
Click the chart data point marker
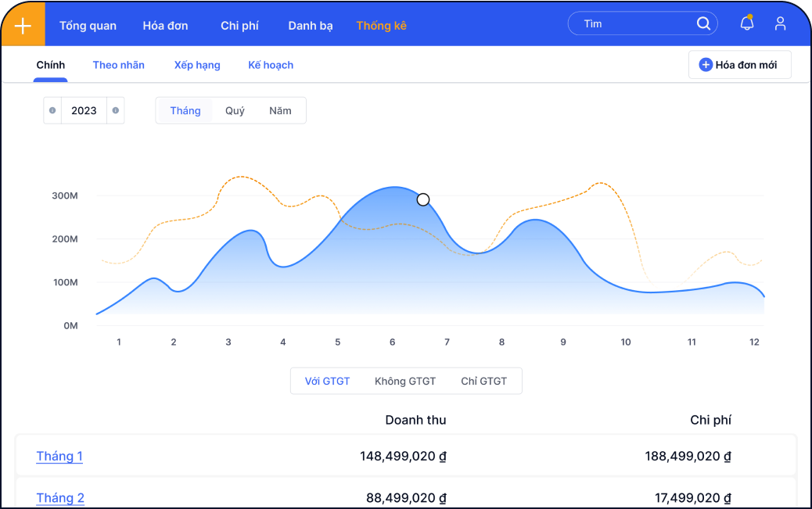423,199
